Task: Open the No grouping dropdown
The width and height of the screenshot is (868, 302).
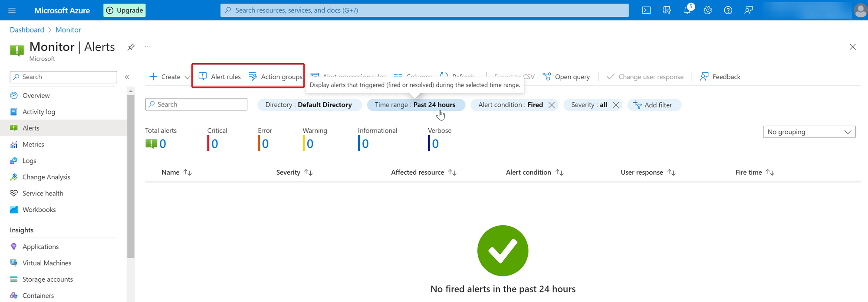Action: click(x=809, y=132)
